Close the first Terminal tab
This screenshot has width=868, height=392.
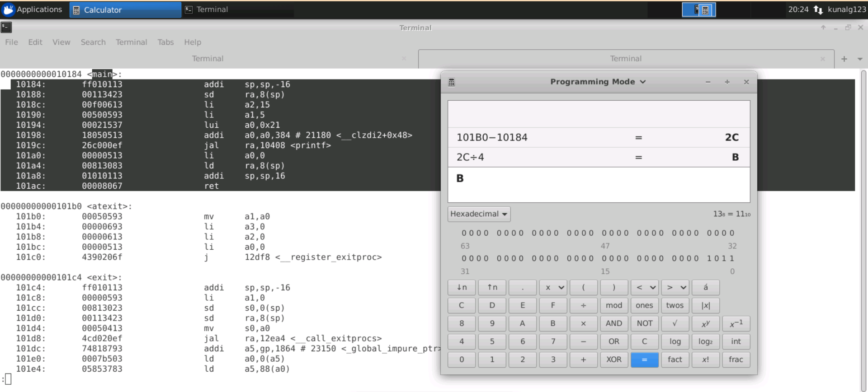(404, 59)
